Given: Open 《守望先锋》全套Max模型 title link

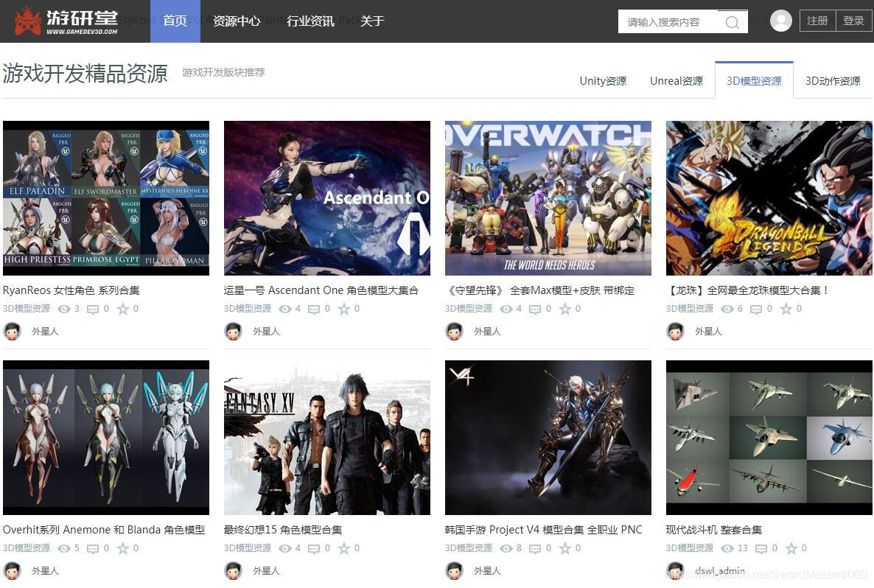Looking at the screenshot, I should tap(539, 290).
